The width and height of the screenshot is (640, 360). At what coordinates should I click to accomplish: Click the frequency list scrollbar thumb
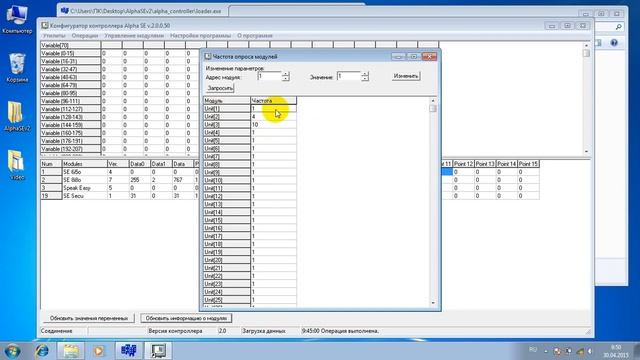pyautogui.click(x=433, y=109)
